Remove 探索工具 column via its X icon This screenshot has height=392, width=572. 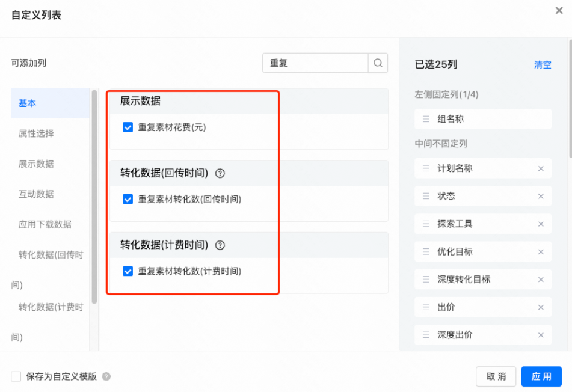541,224
